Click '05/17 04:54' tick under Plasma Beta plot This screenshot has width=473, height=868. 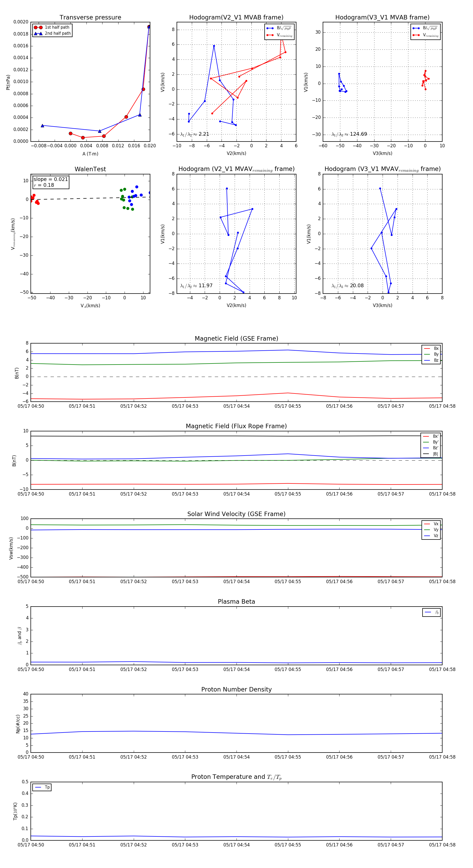coord(236,669)
